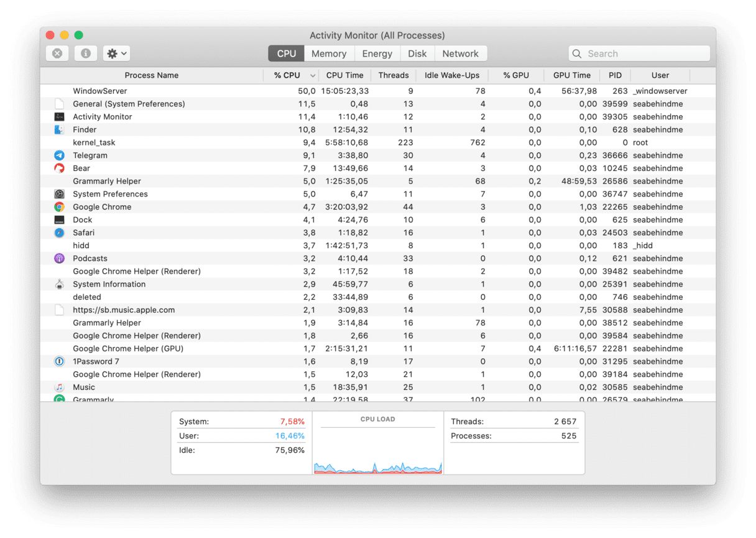The image size is (756, 538).
Task: Toggle sort arrow on % CPU column
Action: click(x=313, y=76)
